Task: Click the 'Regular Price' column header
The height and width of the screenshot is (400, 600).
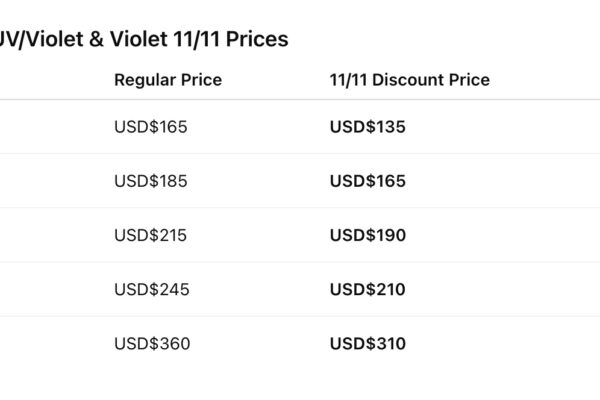Action: 168,80
